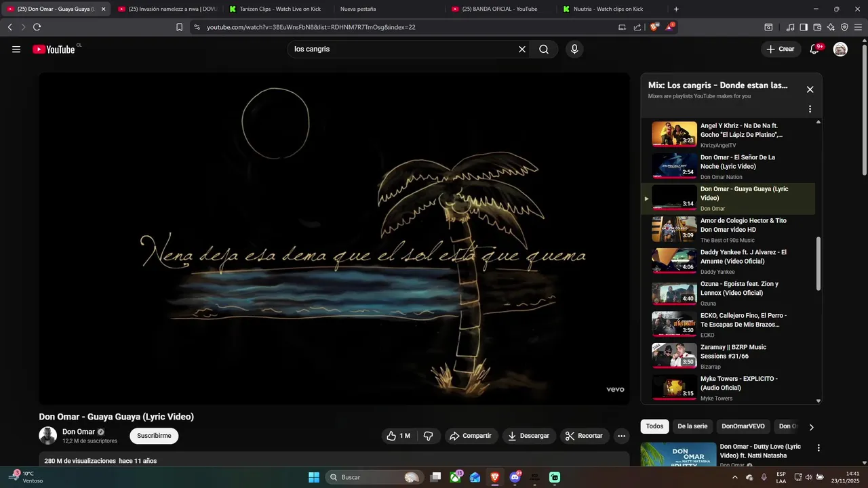Click the magnifier search button
The height and width of the screenshot is (488, 868).
(x=544, y=49)
